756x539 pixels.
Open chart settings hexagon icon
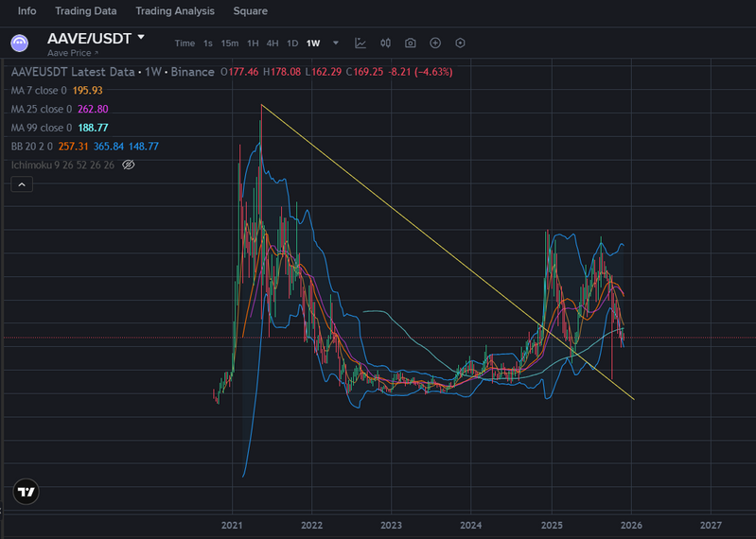[x=460, y=43]
